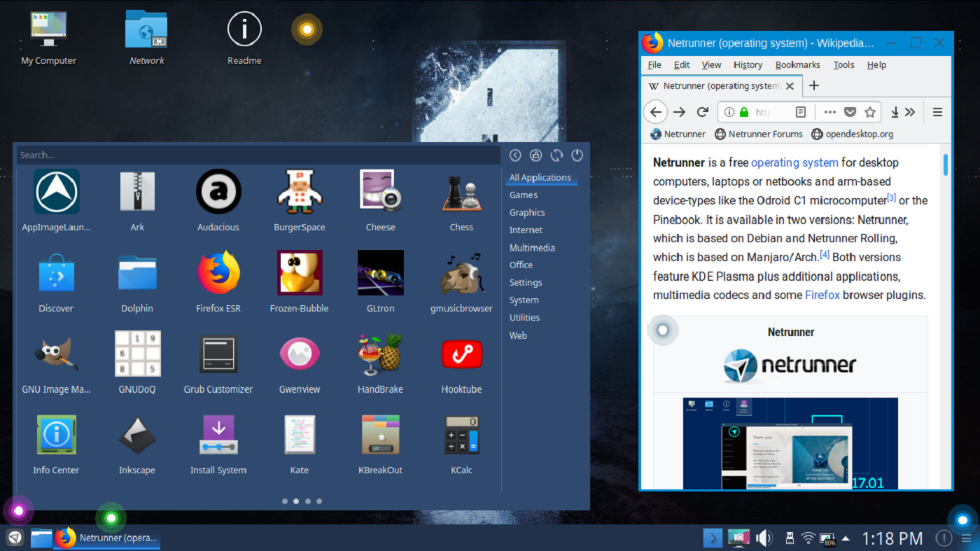Launch the Audacious music player

pos(218,193)
